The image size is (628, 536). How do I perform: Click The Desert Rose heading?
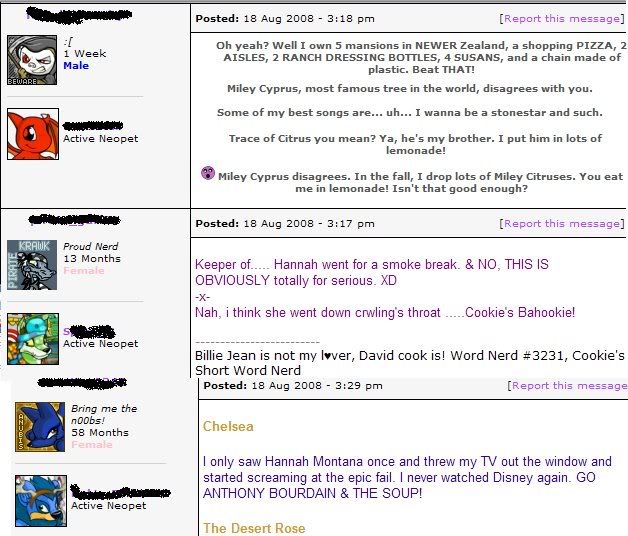[x=254, y=528]
